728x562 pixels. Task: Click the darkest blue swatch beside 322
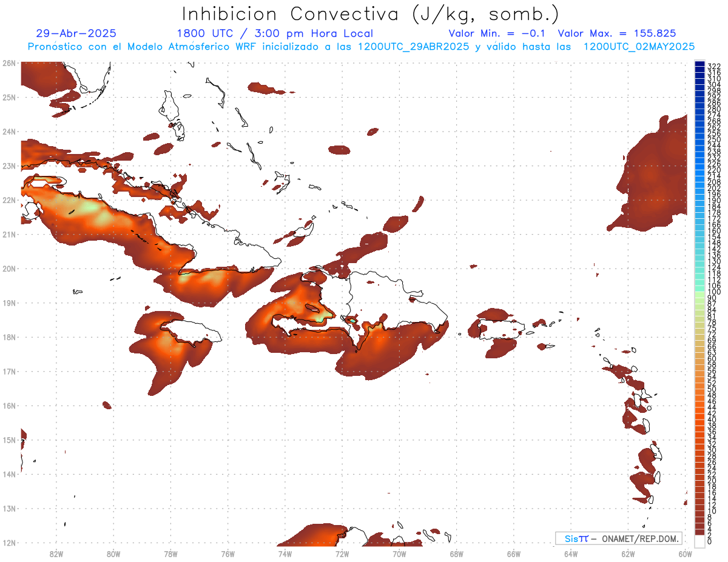click(699, 64)
